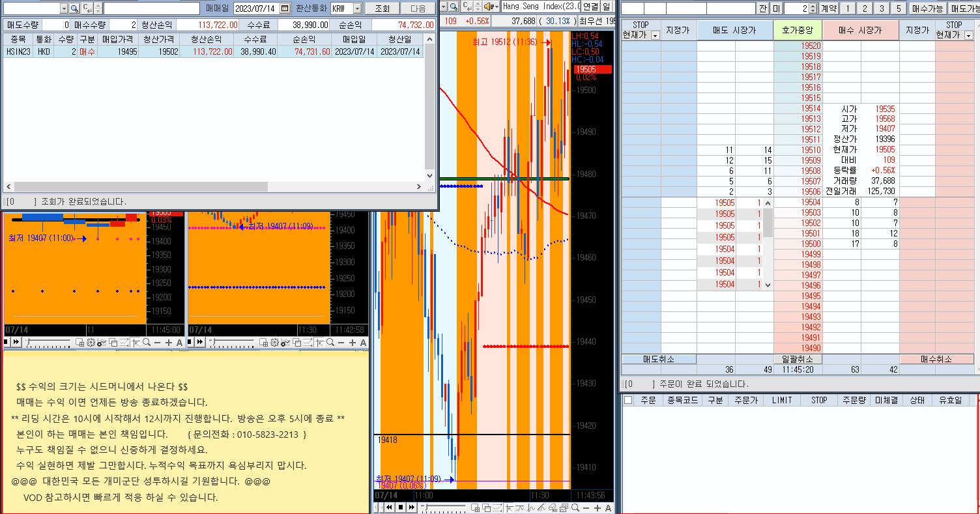Click the magnifier icon in leftmost small chart toolbar

point(147,343)
